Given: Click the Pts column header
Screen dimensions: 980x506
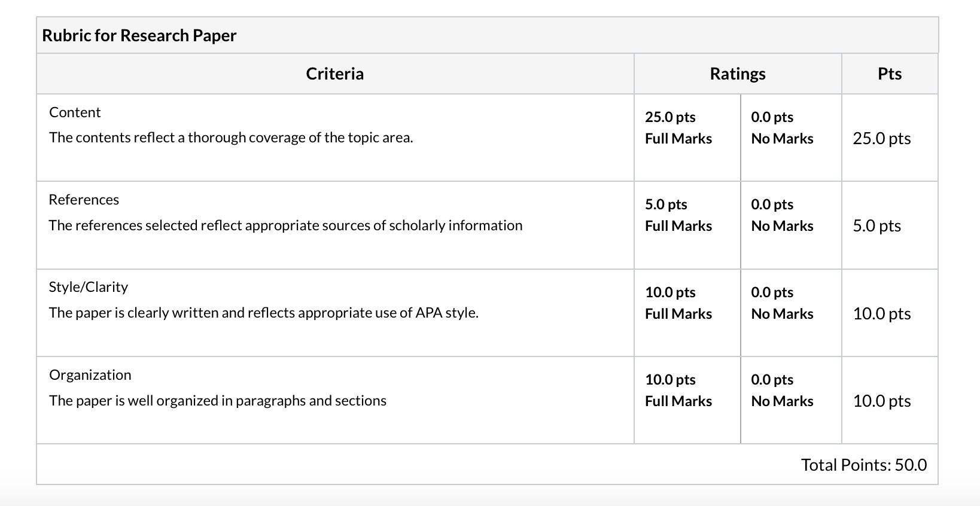Looking at the screenshot, I should (x=890, y=74).
